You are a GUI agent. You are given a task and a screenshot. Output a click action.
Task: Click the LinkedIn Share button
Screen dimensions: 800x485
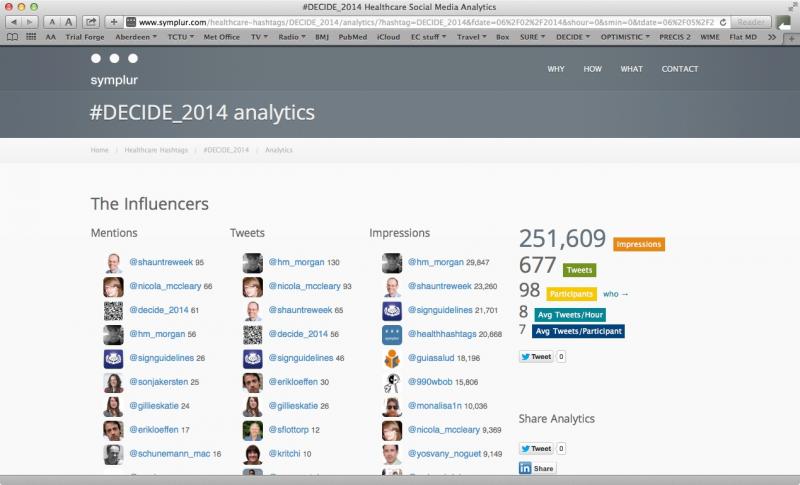(x=537, y=468)
